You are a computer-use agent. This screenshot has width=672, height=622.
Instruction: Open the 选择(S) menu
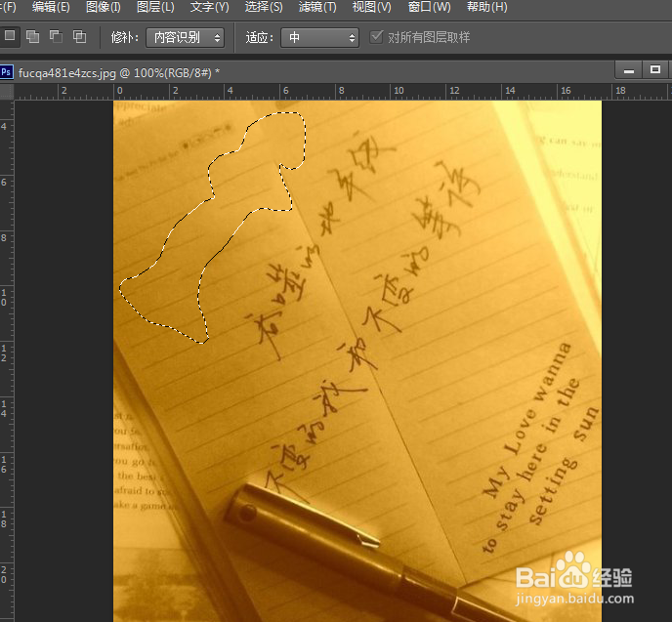coord(264,7)
